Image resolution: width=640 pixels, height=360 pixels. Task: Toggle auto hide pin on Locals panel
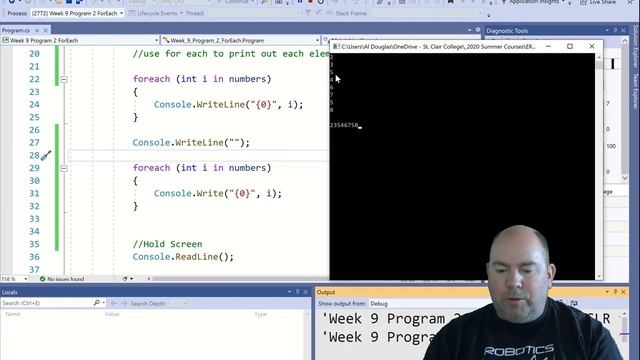coord(298,292)
